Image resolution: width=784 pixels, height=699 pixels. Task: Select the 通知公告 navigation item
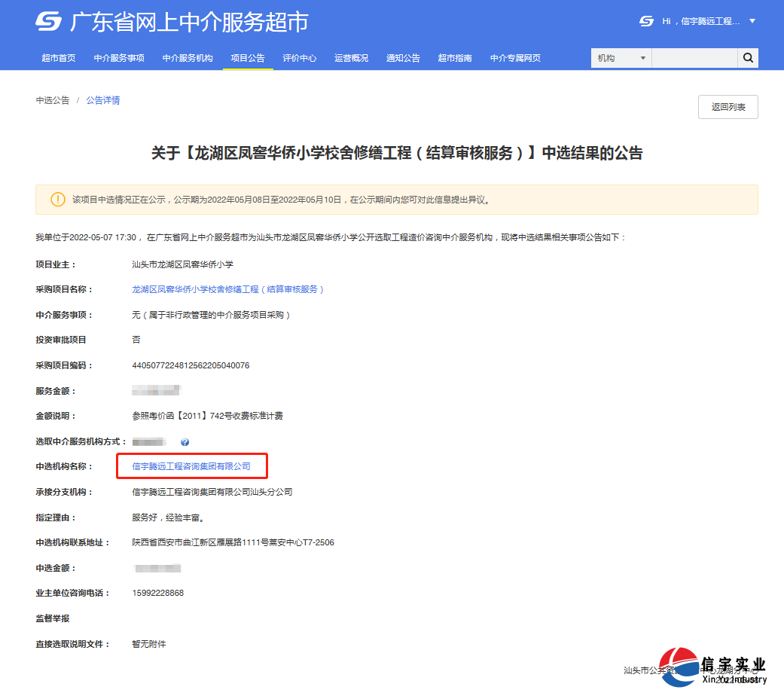pos(403,57)
